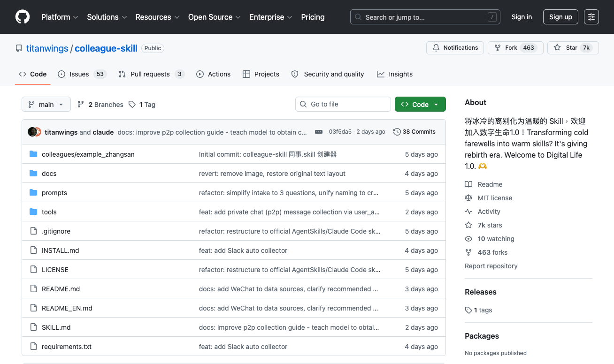Click the Sign up button
This screenshot has height=364, width=614.
[x=560, y=17]
